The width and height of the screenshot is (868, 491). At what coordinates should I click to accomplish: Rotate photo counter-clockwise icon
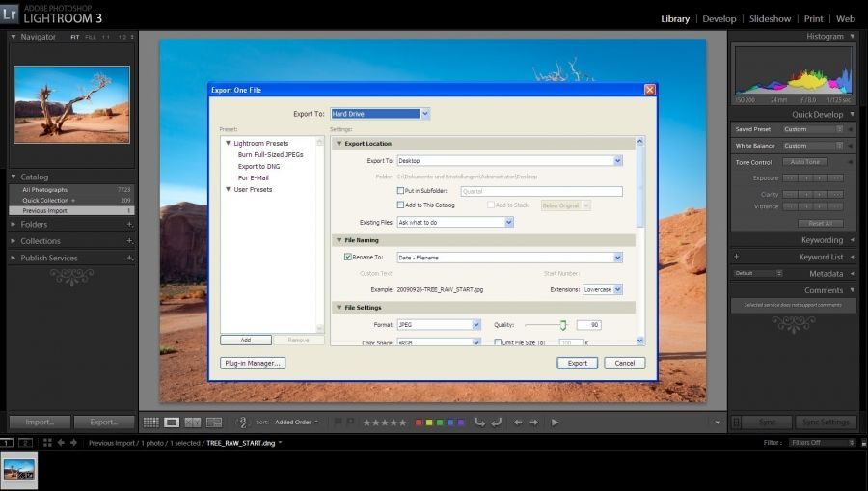479,423
